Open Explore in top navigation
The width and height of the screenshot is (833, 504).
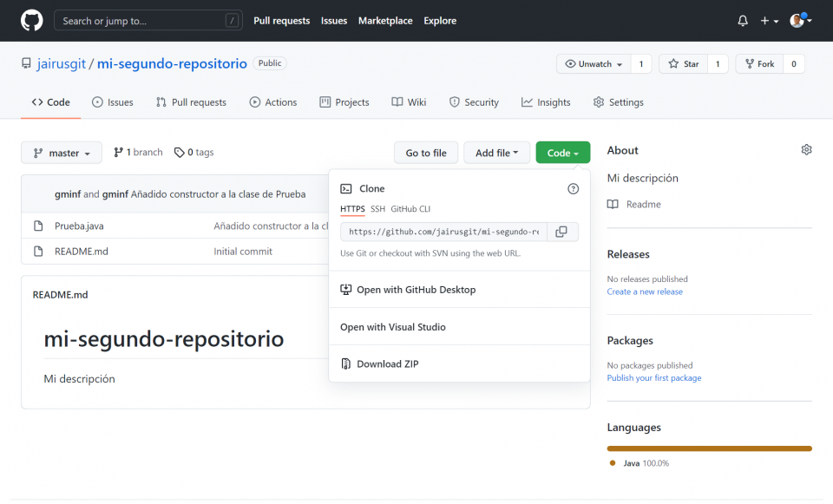click(x=440, y=21)
